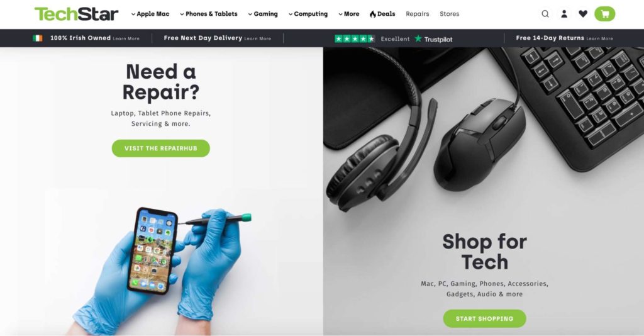644x336 pixels.
Task: Click the TechStar logo
Action: pyautogui.click(x=76, y=14)
